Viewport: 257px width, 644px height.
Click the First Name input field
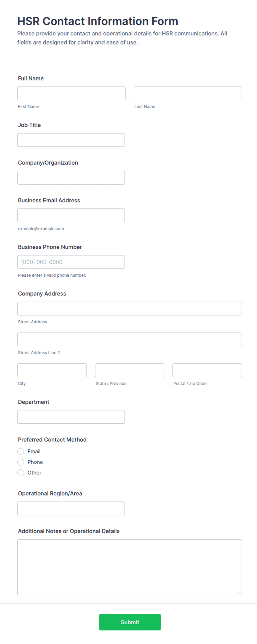[71, 93]
